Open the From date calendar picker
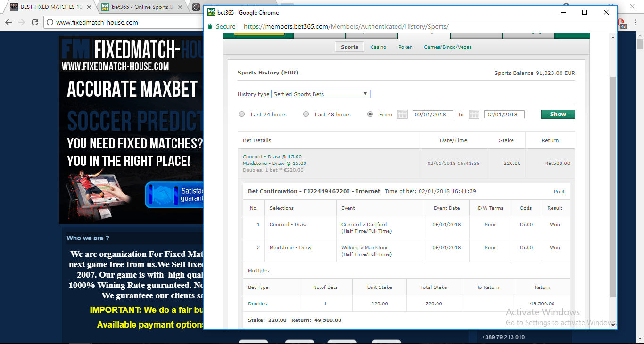This screenshot has width=644, height=344. (402, 114)
